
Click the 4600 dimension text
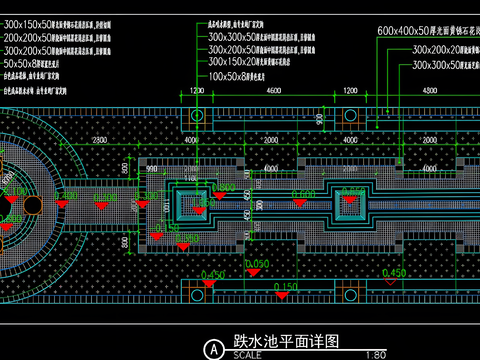[x=274, y=90]
